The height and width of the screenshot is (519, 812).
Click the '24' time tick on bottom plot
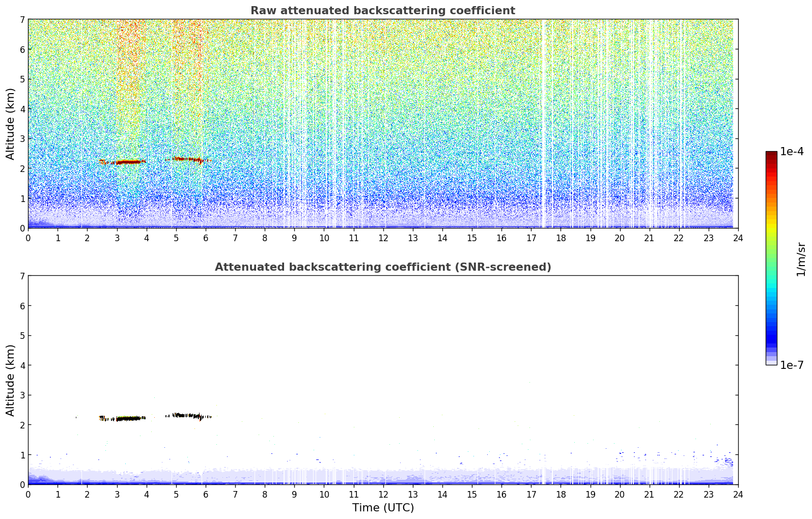[738, 494]
